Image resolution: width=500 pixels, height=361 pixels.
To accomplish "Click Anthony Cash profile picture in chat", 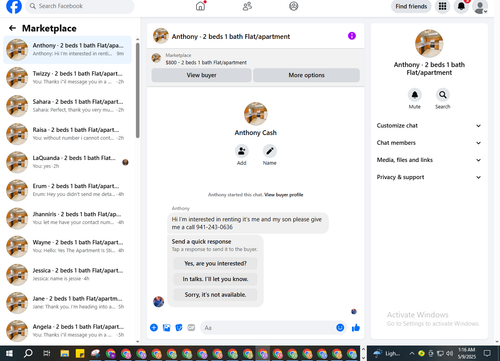I will point(256,114).
